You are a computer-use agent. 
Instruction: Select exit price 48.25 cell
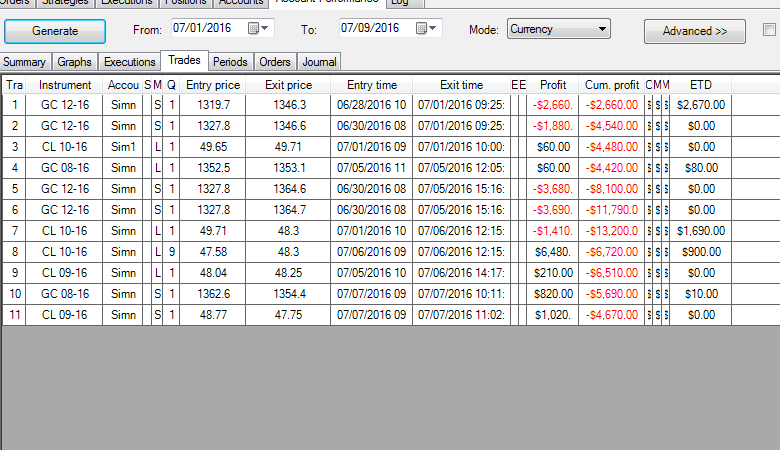coord(289,273)
